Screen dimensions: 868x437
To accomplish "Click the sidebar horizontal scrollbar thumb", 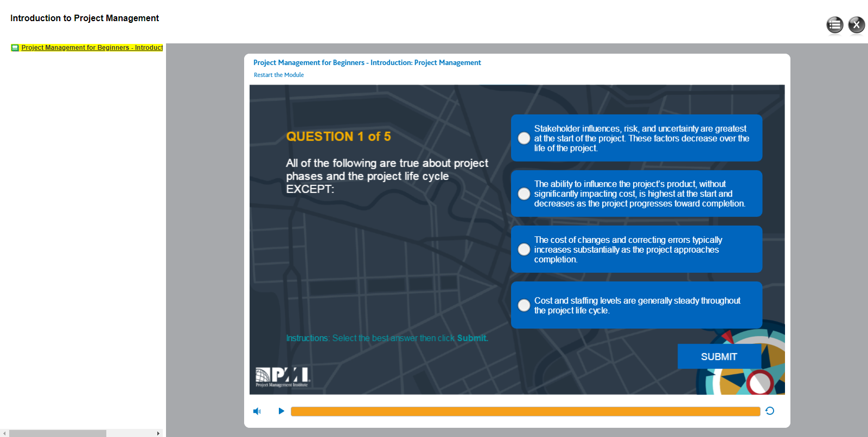I will [x=58, y=433].
